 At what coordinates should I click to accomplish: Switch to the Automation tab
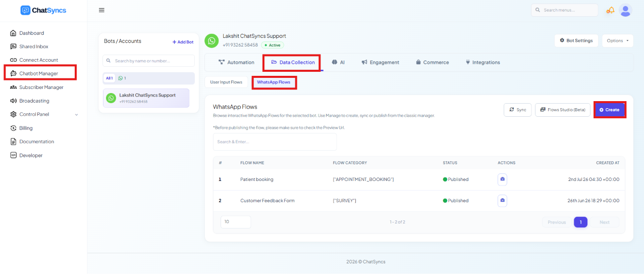tap(236, 62)
